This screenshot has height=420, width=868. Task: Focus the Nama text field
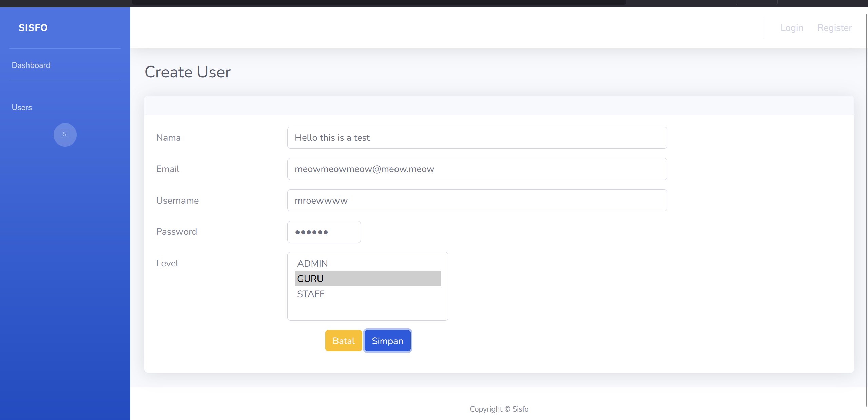tap(477, 138)
